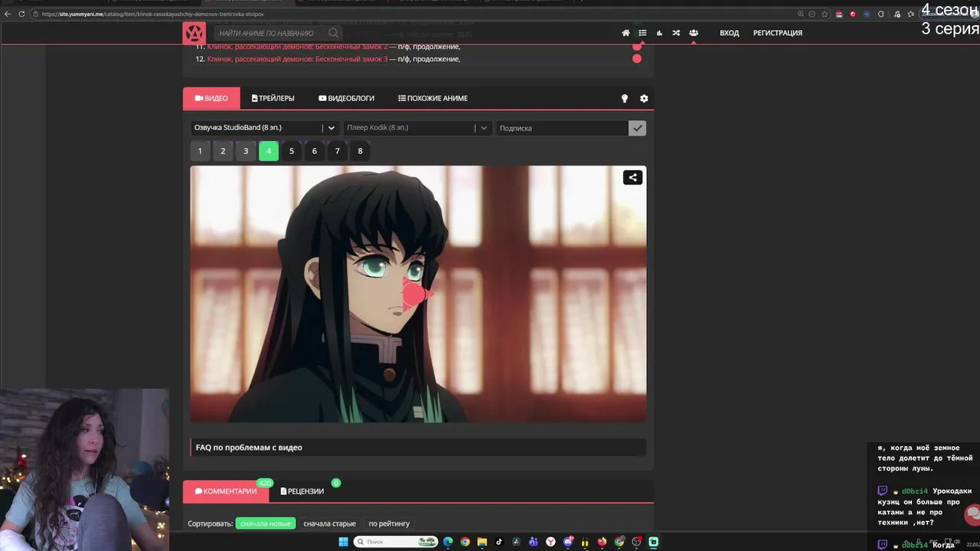Open Бесконечный замок 2 link
Image resolution: width=980 pixels, height=551 pixels.
297,47
